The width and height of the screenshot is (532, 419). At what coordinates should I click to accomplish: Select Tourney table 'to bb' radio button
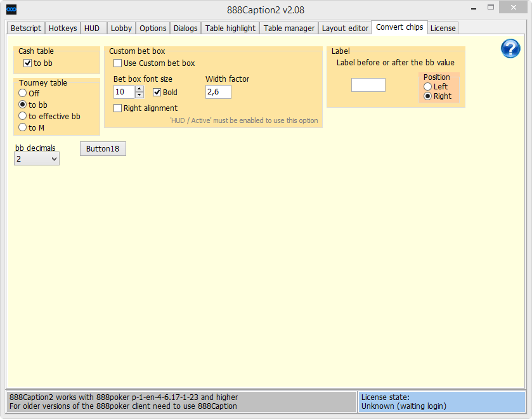(22, 105)
